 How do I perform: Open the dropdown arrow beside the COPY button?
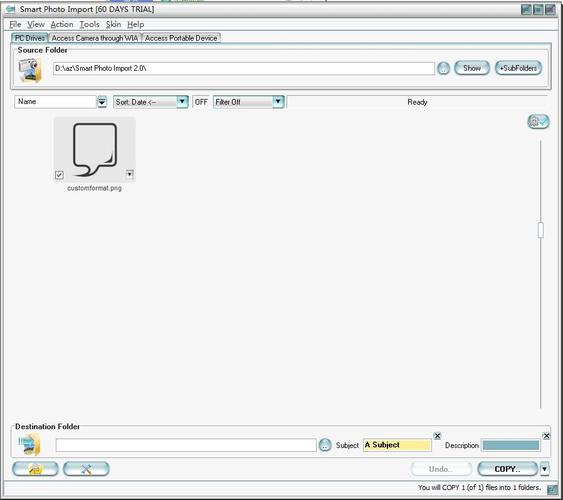click(545, 469)
